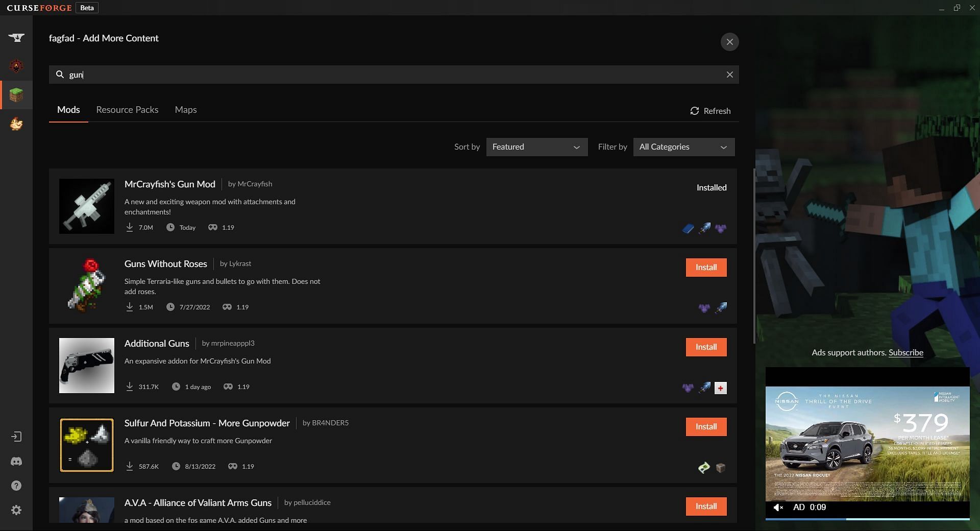This screenshot has height=531, width=980.
Task: Open the All Categories filter dropdown
Action: coord(684,147)
